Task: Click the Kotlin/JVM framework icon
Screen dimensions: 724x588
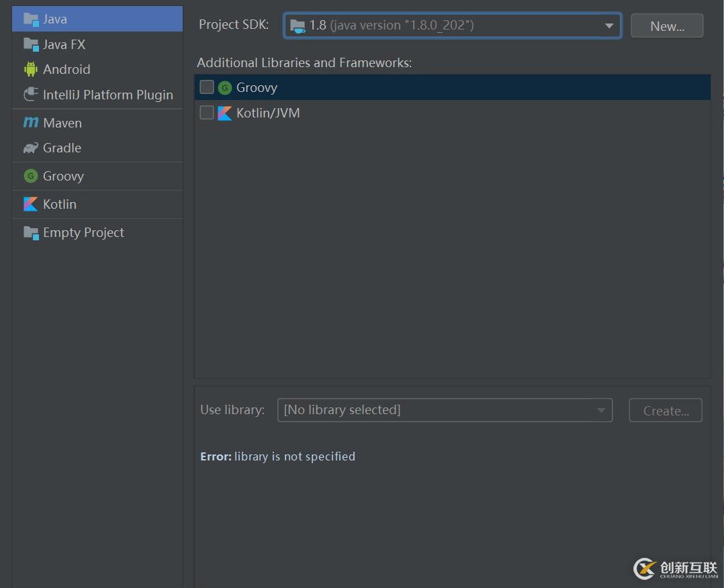Action: tap(225, 113)
